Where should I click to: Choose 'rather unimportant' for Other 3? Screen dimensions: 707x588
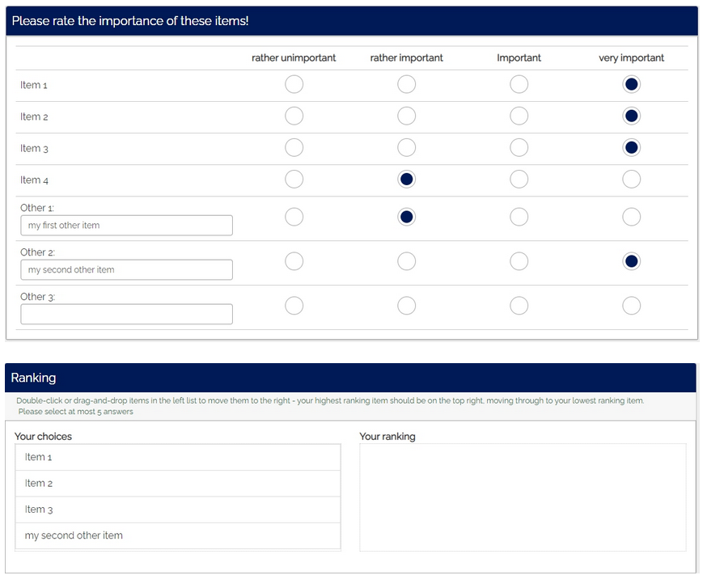pyautogui.click(x=294, y=305)
